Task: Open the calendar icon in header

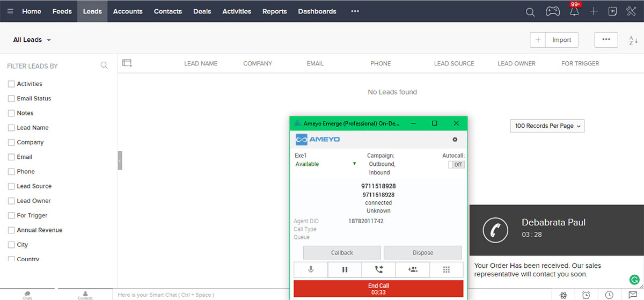Action: (612, 11)
